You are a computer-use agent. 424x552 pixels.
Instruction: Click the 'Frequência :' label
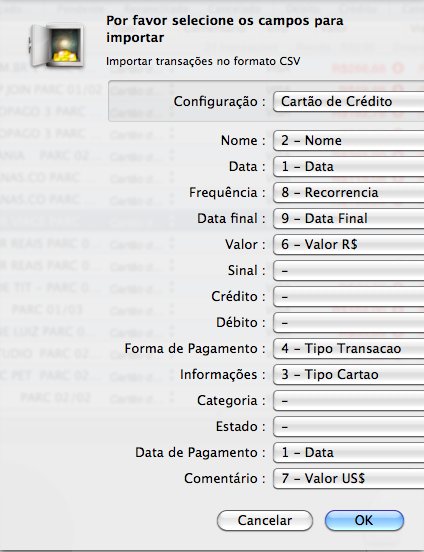click(x=227, y=193)
